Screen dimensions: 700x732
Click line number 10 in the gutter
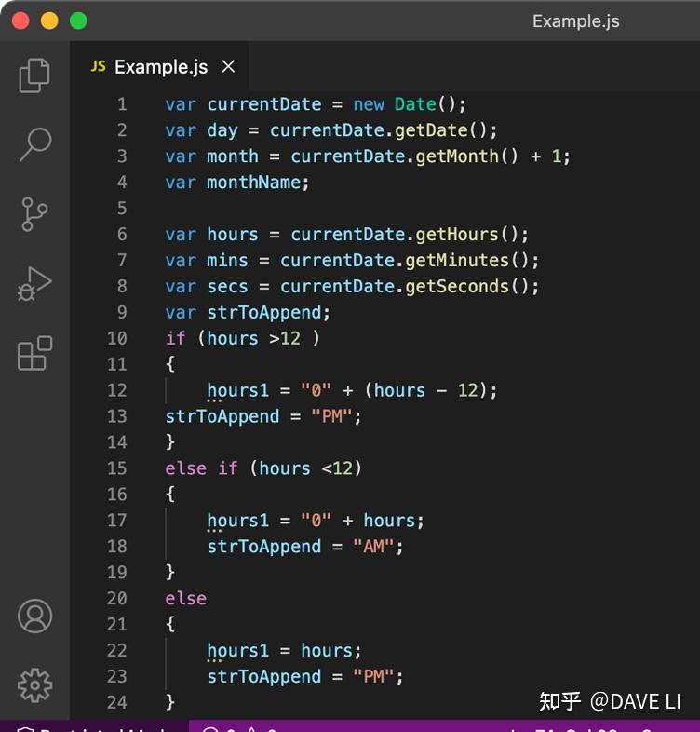(116, 338)
